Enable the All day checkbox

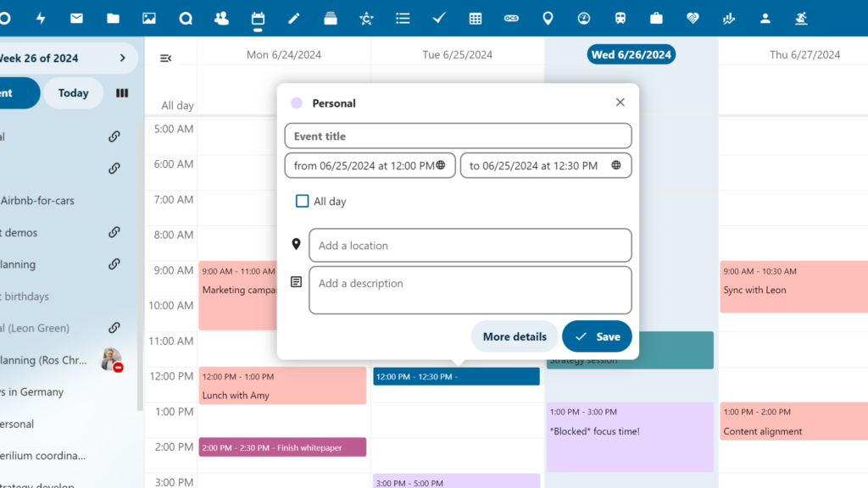point(302,201)
